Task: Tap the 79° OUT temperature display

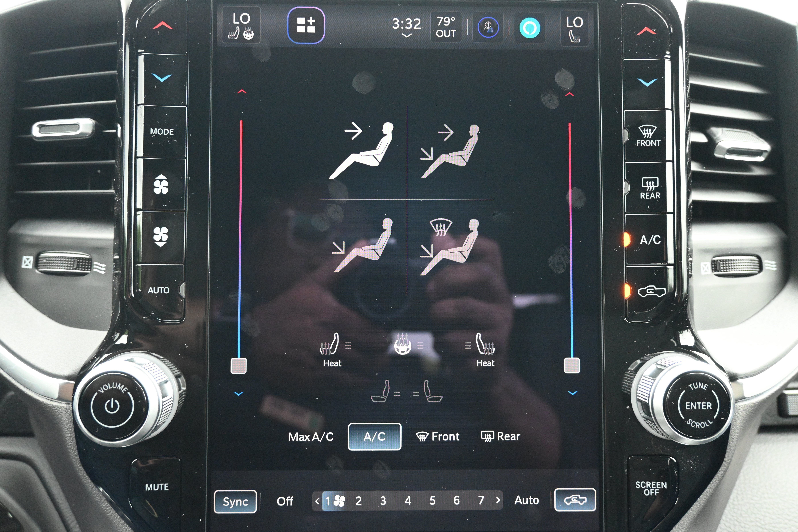Action: click(x=446, y=27)
